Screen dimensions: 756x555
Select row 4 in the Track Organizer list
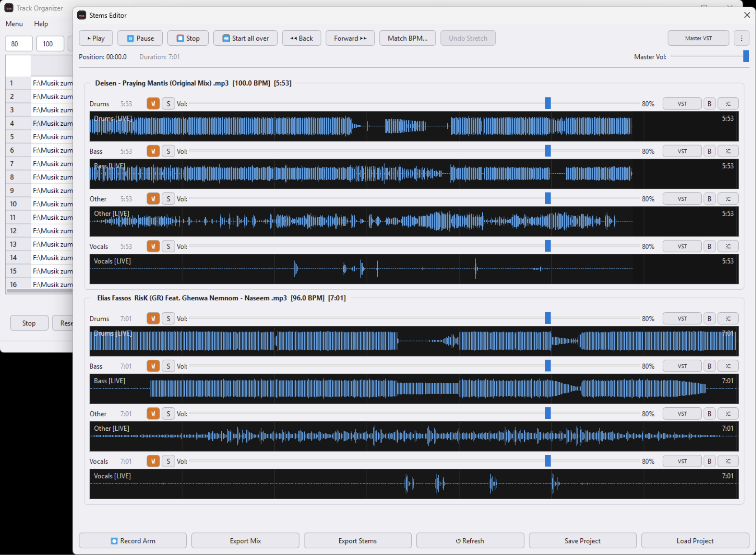[39, 123]
